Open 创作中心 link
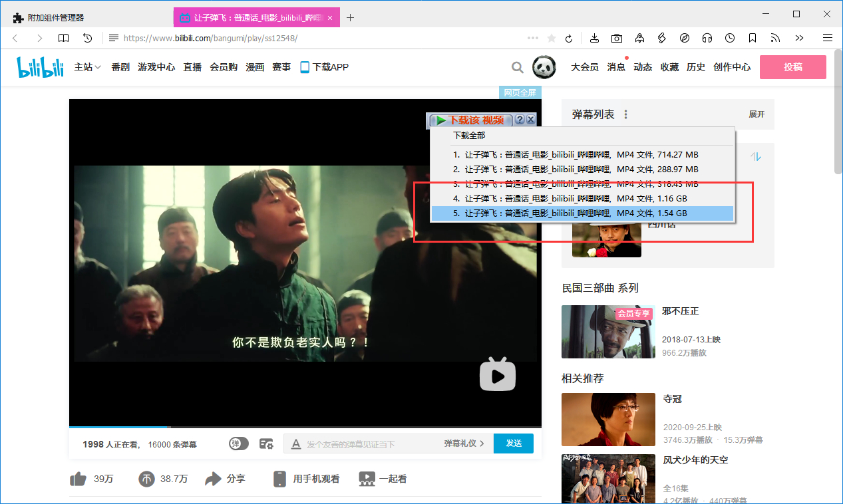843x504 pixels. [x=732, y=67]
